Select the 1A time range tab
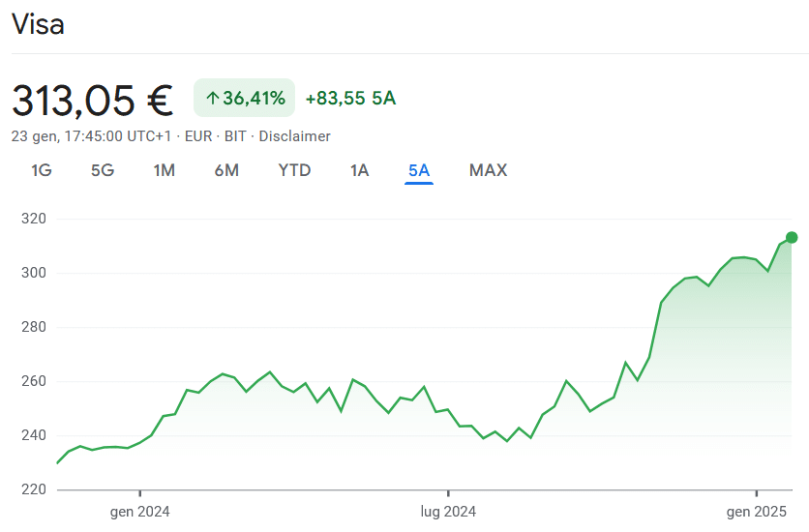 [359, 170]
